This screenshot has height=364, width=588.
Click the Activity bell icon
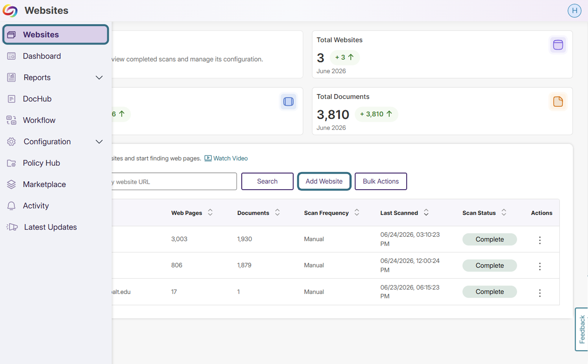(x=11, y=206)
